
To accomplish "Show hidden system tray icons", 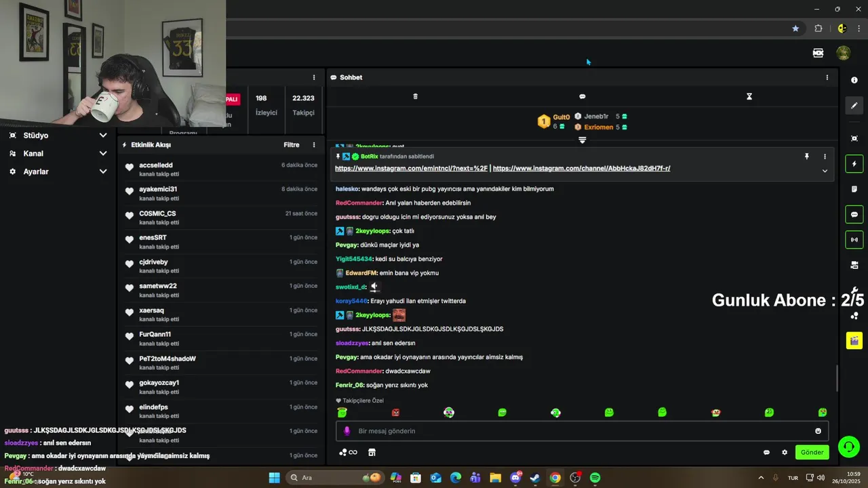I will (761, 478).
